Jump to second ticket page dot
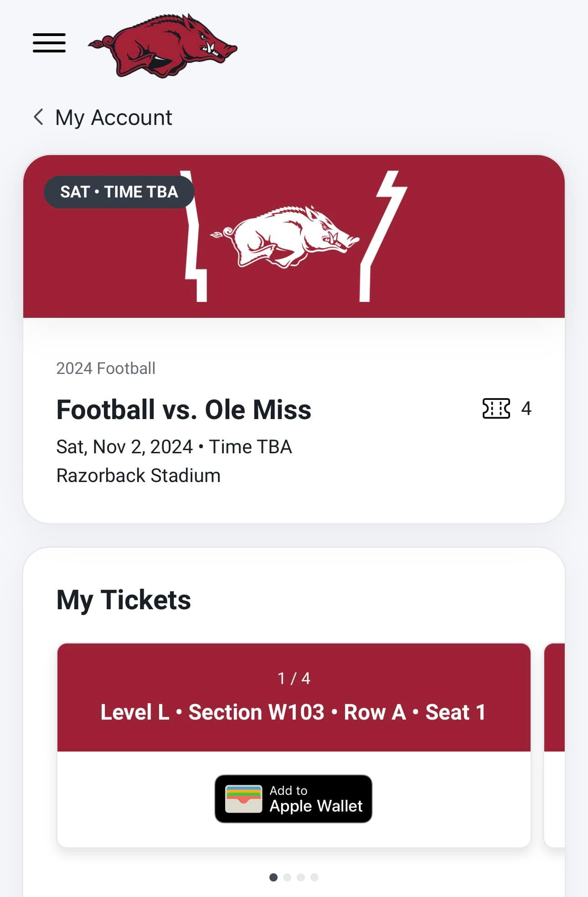Image resolution: width=588 pixels, height=897 pixels. [x=287, y=877]
